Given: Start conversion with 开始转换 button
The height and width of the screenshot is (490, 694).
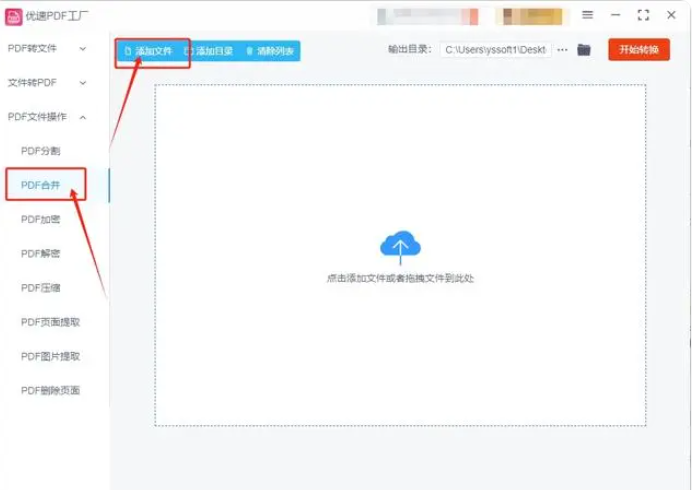Looking at the screenshot, I should pos(639,49).
